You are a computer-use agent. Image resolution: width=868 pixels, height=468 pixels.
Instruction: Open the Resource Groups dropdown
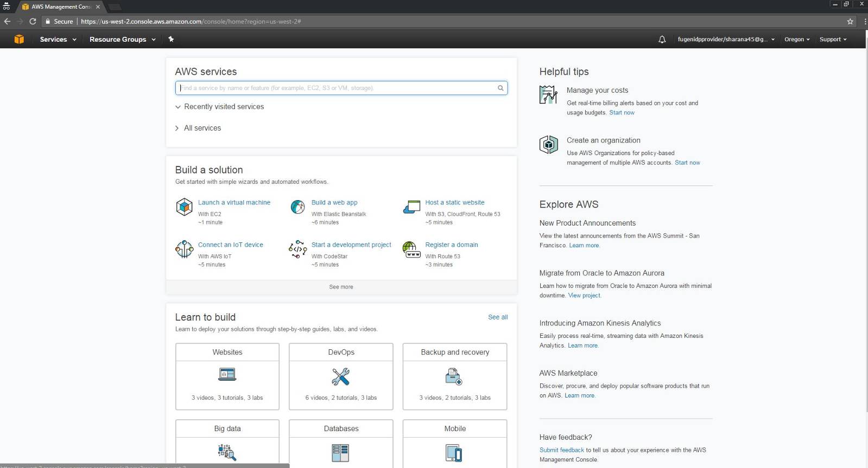click(123, 40)
